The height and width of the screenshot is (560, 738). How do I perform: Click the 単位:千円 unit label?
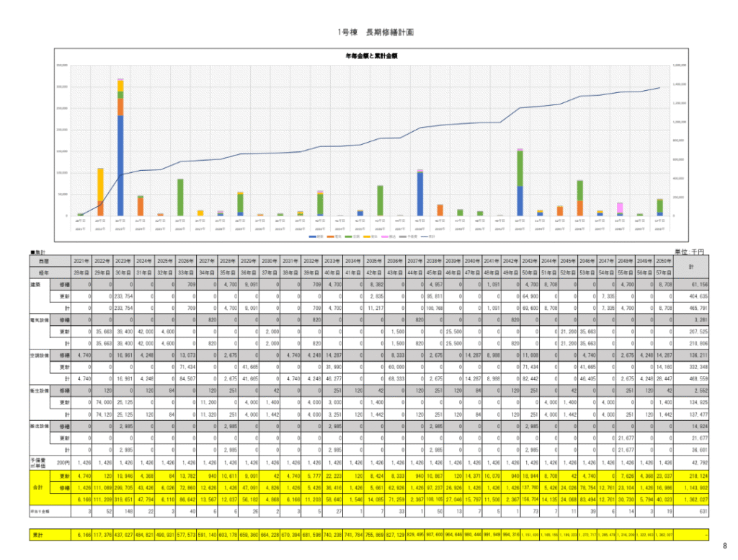(x=691, y=251)
